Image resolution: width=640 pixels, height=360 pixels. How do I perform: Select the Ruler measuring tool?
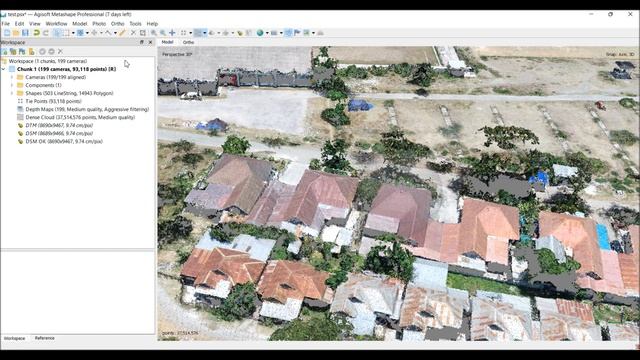click(122, 33)
